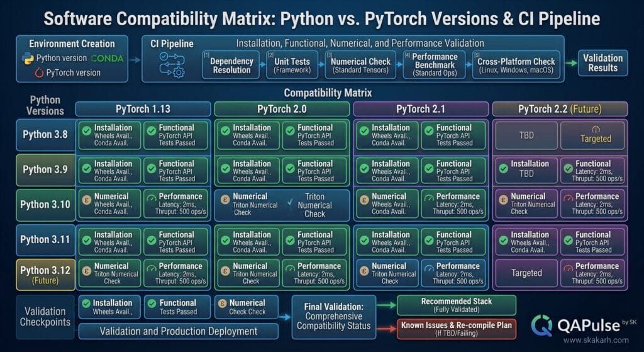Open the Validation Results box

602,63
